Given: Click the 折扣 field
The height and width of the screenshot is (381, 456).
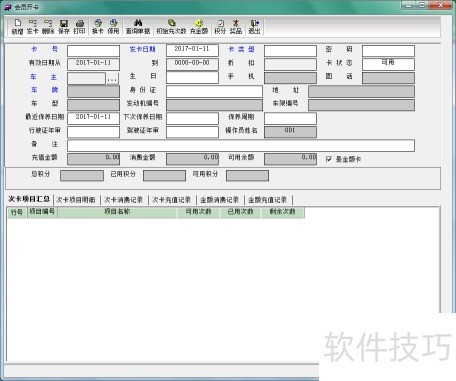Looking at the screenshot, I should [x=290, y=64].
